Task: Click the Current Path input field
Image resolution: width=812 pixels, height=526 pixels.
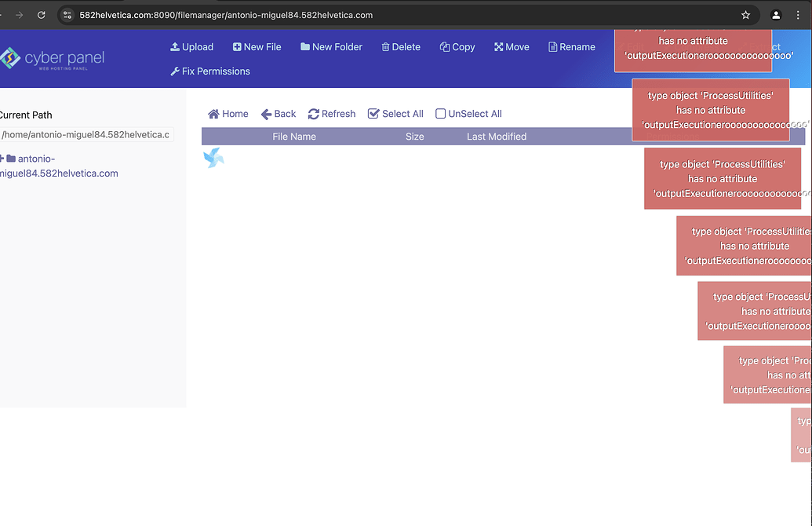Action: 86,134
